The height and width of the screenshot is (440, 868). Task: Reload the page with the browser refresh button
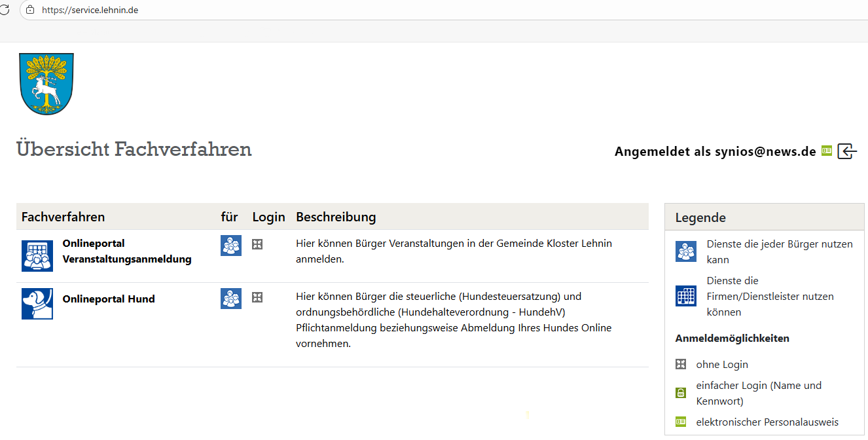[5, 10]
